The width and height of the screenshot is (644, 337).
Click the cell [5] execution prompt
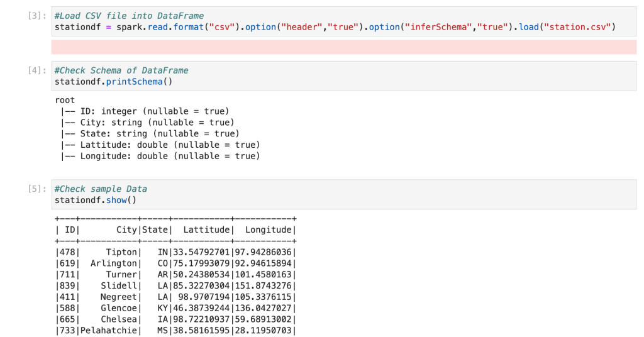[36, 189]
